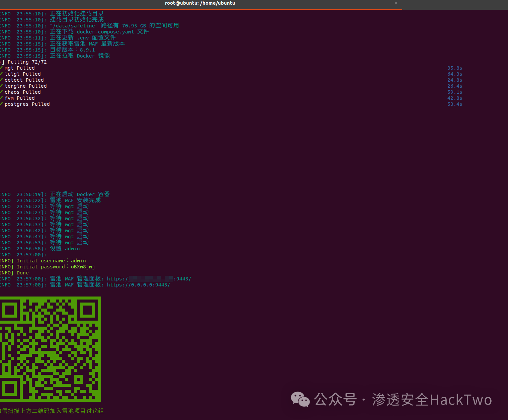The width and height of the screenshot is (508, 420).
Task: Click the "postgres Pulled" line
Action: point(27,104)
